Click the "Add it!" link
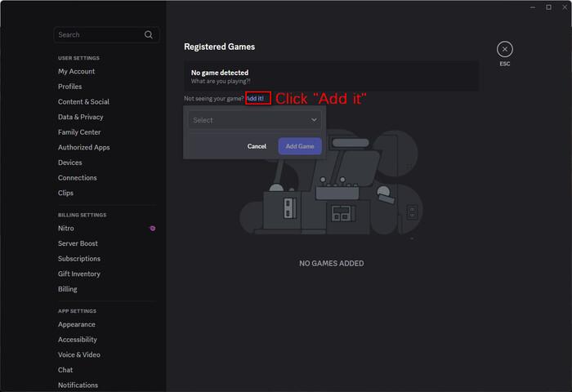The height and width of the screenshot is (392, 572). click(255, 99)
